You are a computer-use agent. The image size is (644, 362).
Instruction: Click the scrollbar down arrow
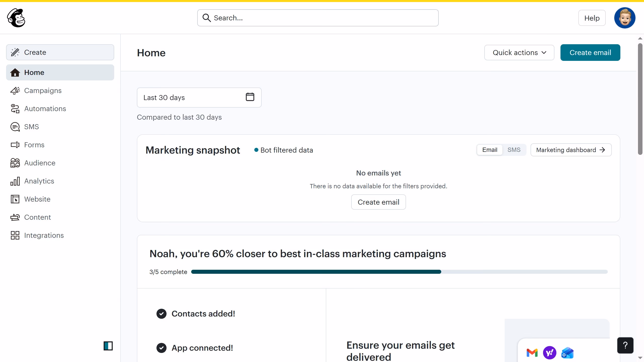click(x=640, y=358)
